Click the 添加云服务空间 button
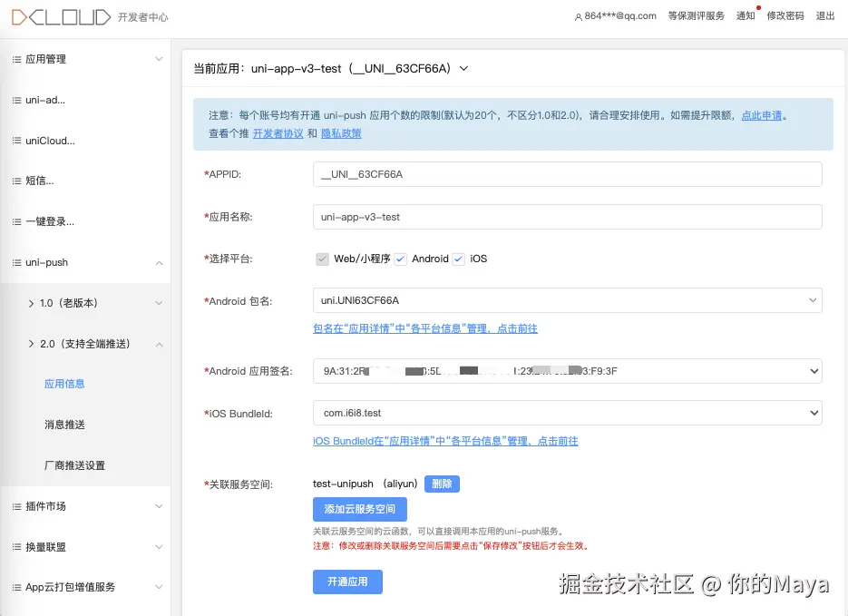The height and width of the screenshot is (616, 848). click(360, 509)
